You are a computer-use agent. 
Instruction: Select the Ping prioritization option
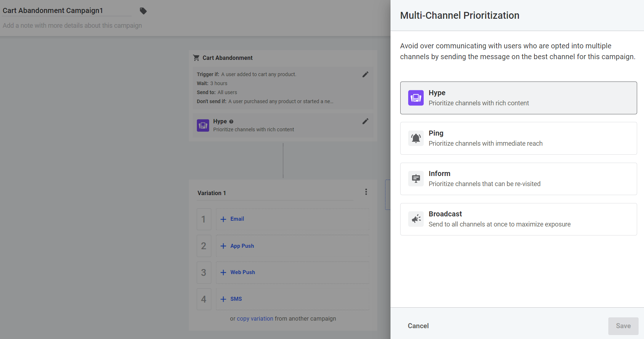[x=519, y=138]
